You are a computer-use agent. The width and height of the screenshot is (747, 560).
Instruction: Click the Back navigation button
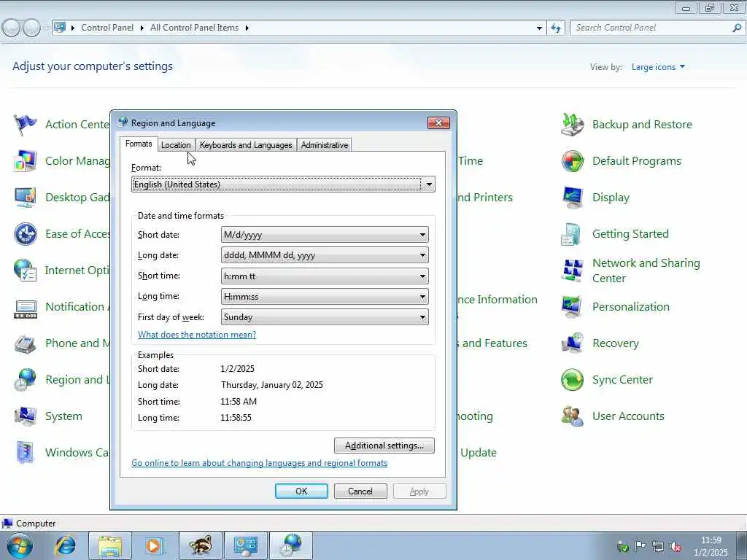[11, 28]
